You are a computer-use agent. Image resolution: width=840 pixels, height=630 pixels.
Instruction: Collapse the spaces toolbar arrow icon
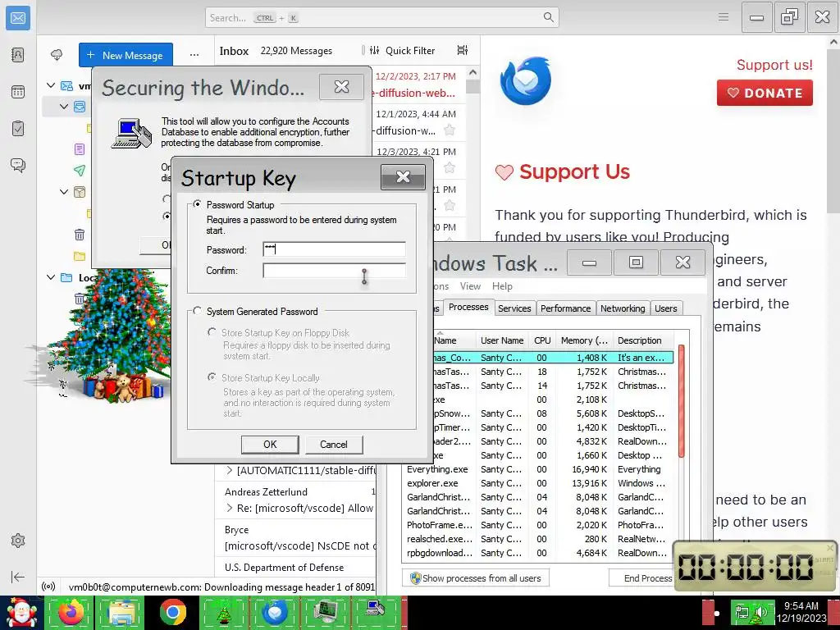[x=18, y=577]
